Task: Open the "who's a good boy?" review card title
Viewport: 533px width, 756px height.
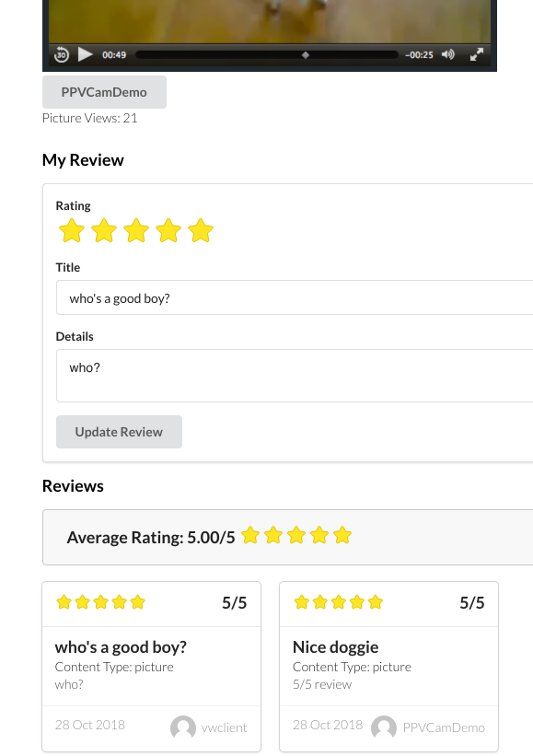Action: pos(121,647)
